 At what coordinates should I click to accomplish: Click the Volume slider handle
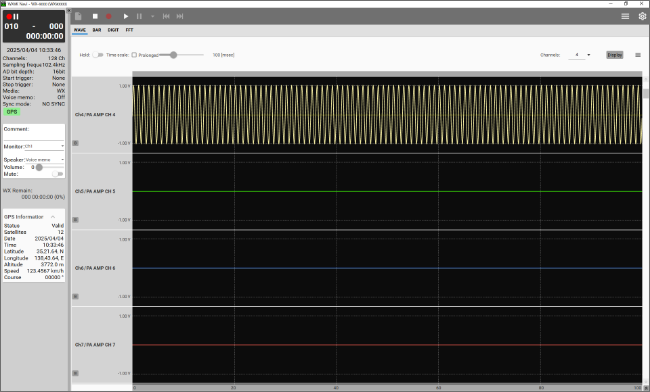coord(39,167)
